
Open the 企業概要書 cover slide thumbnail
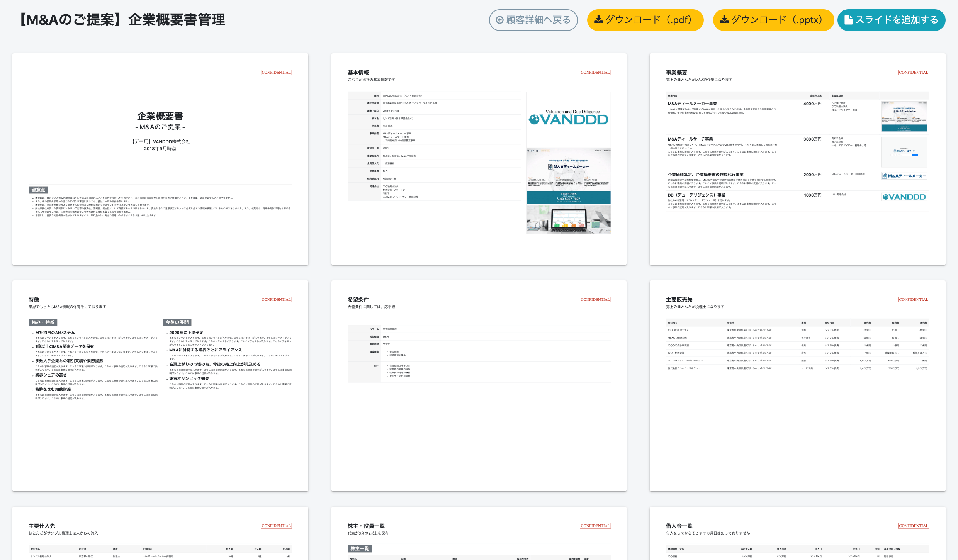click(160, 159)
